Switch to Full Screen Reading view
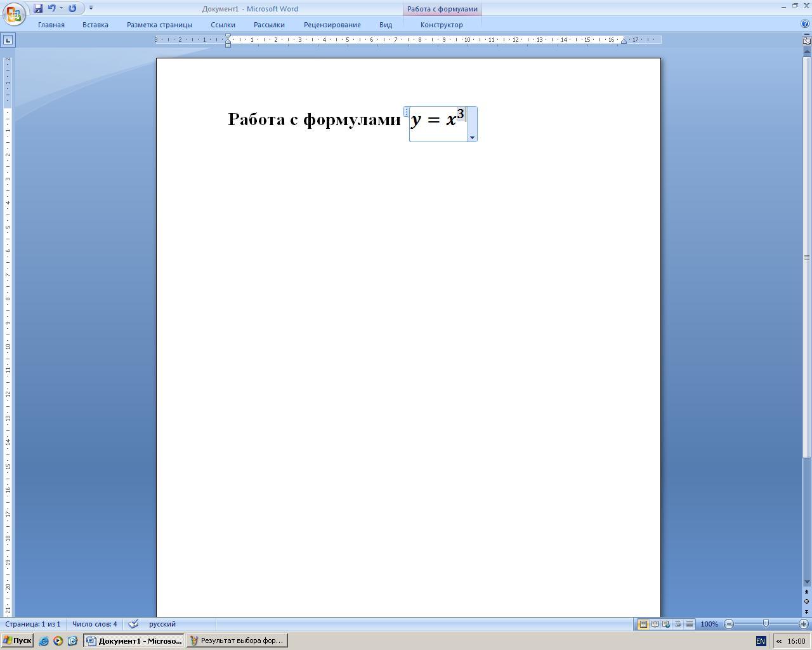 [x=655, y=624]
